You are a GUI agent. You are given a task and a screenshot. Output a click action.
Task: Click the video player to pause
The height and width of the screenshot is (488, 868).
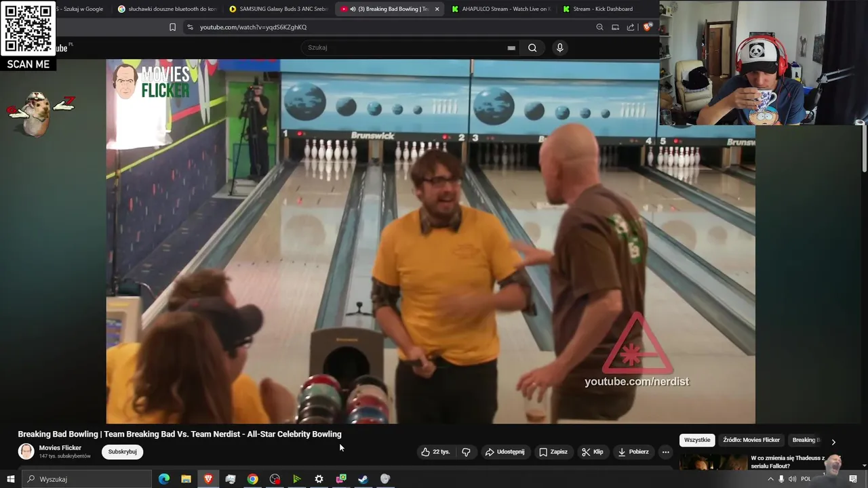431,241
